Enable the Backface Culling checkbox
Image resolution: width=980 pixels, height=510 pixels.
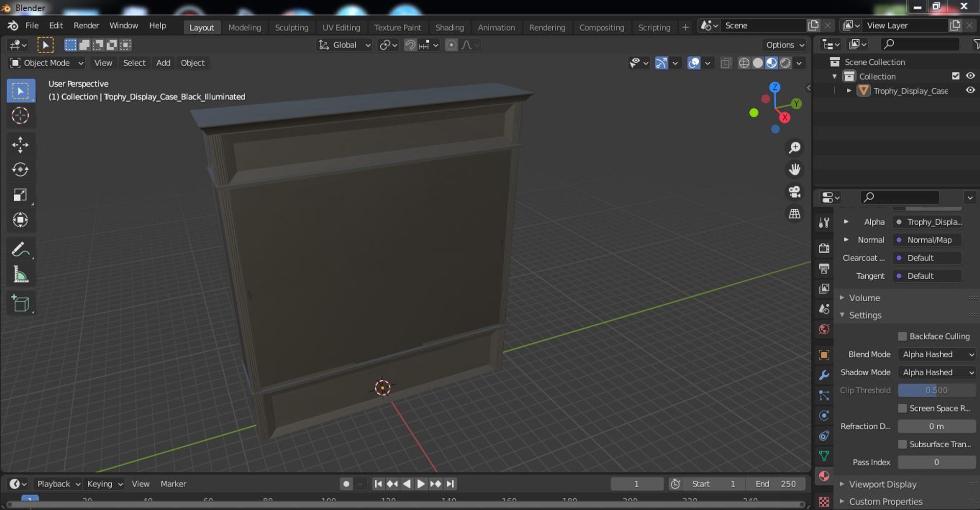[x=902, y=336]
